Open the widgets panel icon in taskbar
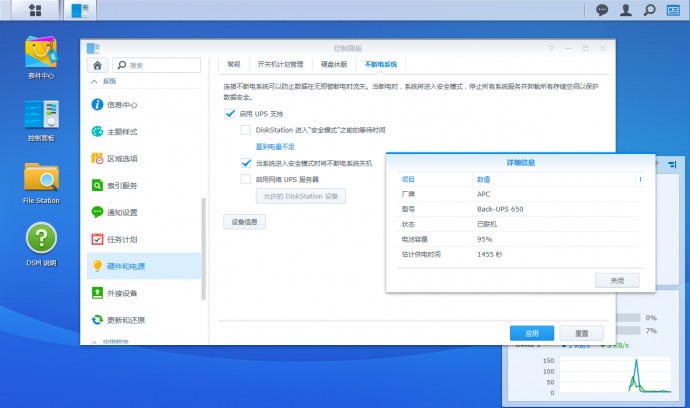The width and height of the screenshot is (690, 408). [x=673, y=10]
